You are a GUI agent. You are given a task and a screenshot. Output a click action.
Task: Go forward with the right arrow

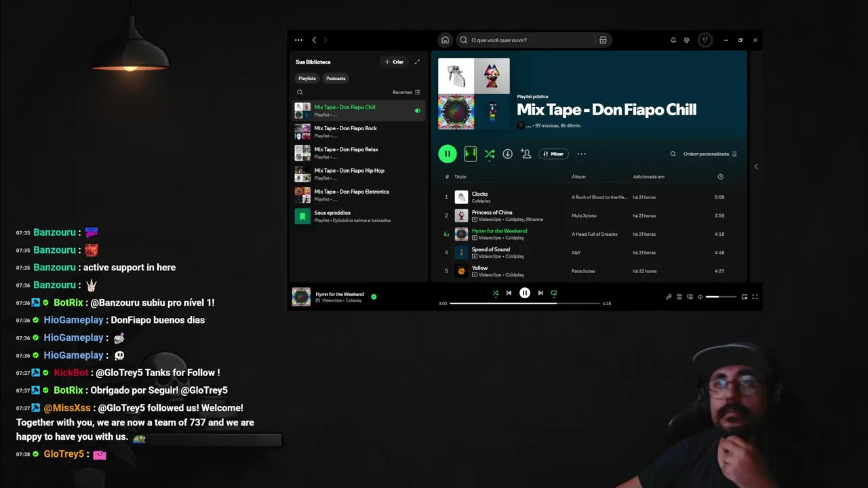(325, 40)
